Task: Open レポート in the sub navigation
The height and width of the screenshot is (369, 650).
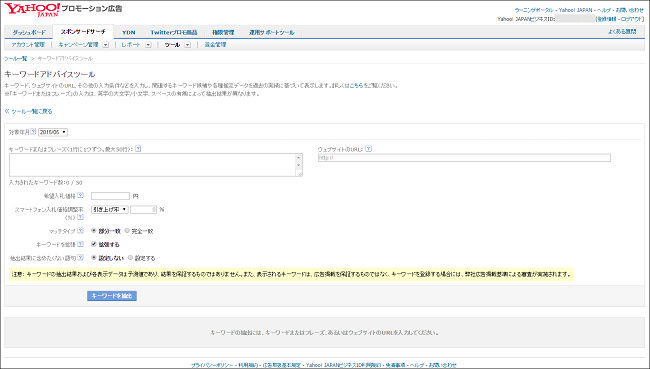Action: pos(131,45)
